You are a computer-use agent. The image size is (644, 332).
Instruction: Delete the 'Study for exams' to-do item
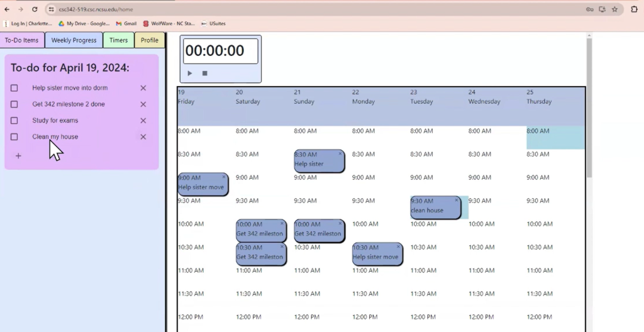(x=143, y=121)
